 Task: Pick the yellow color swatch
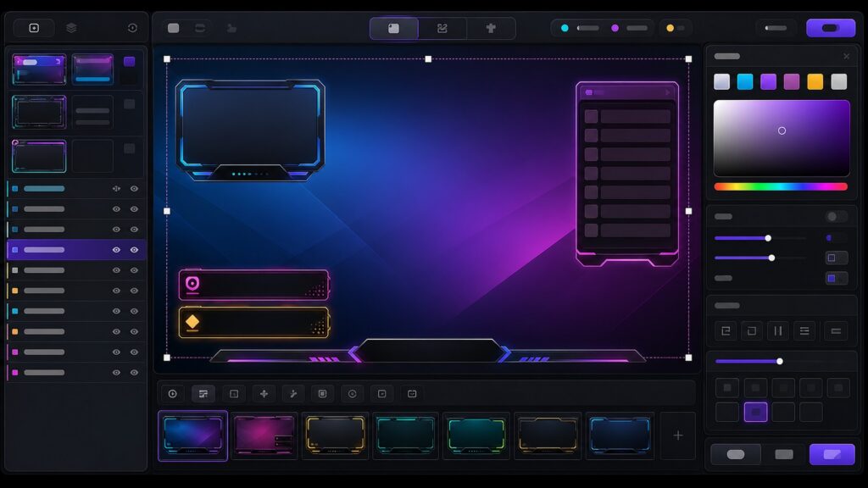pyautogui.click(x=815, y=82)
